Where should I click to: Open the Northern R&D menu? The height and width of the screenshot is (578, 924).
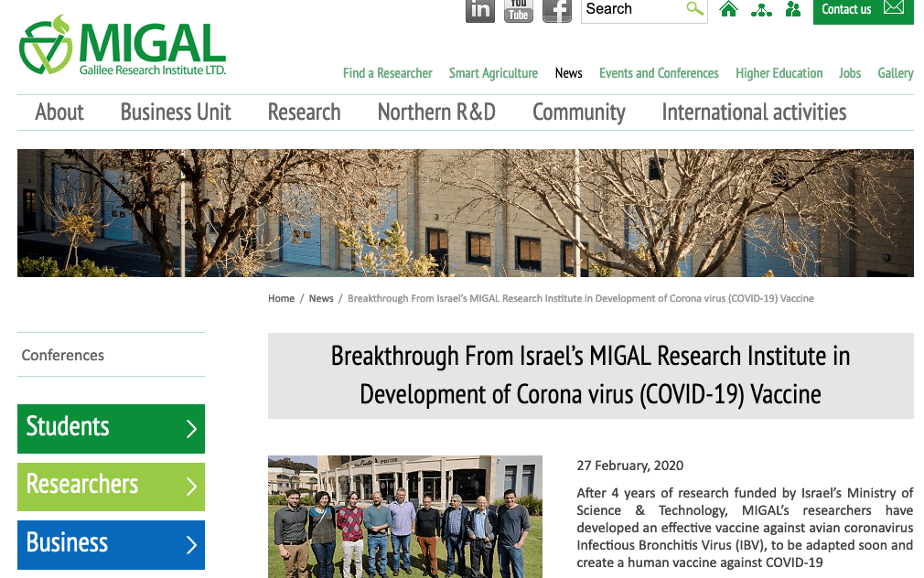tap(436, 112)
